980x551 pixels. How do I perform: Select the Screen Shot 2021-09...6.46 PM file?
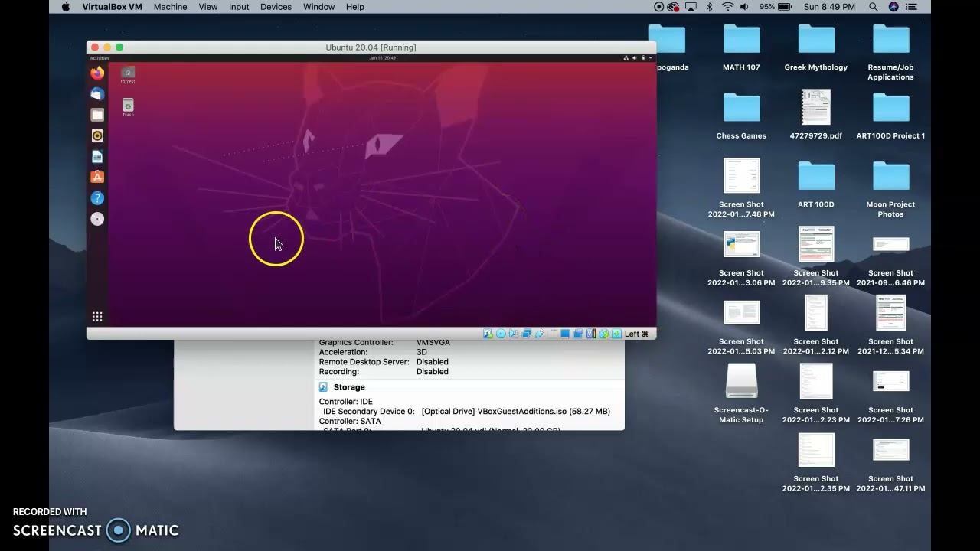(890, 261)
